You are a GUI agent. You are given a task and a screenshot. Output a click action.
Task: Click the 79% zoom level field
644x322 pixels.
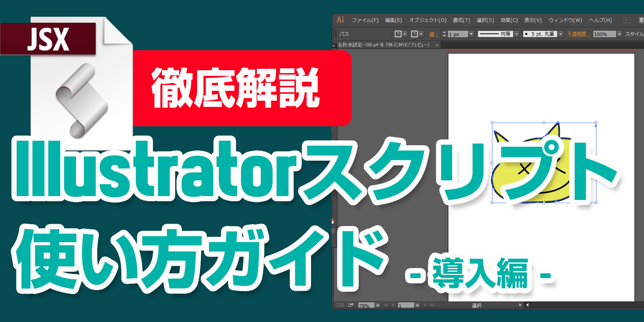click(366, 305)
